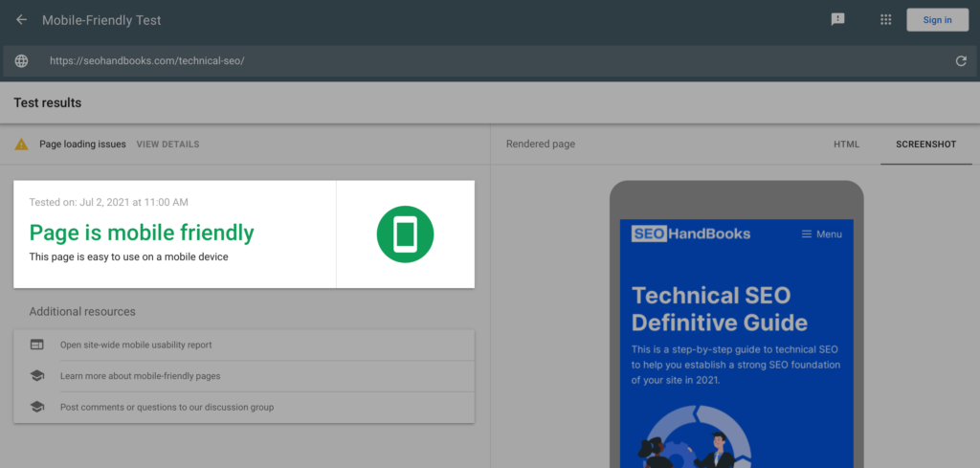This screenshot has height=468, width=980.
Task: Open 'Learn more about mobile-friendly pages'
Action: click(x=140, y=376)
